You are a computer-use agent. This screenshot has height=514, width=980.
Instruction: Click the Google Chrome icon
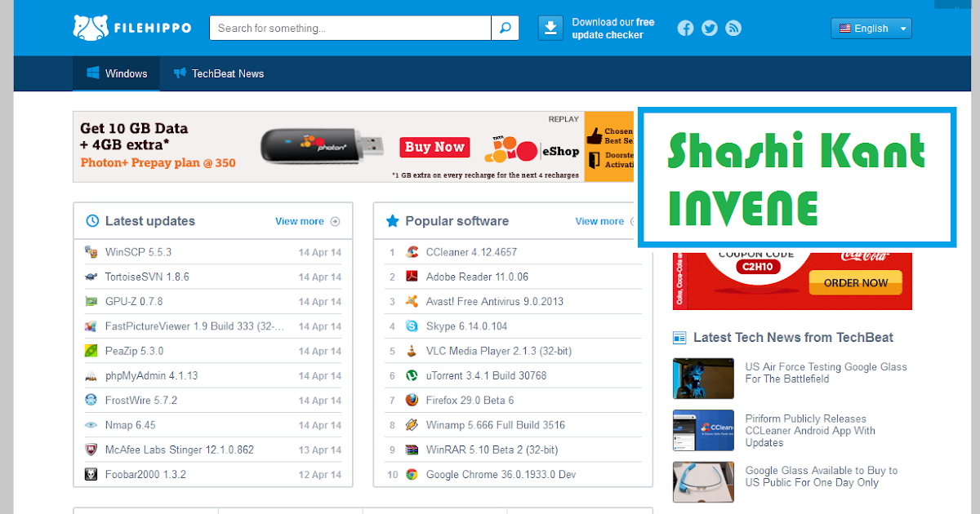(412, 474)
